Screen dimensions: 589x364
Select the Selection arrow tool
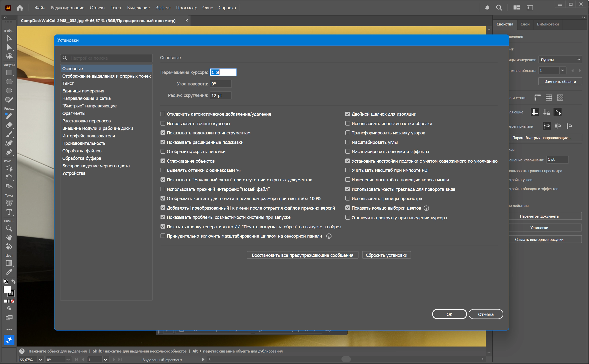(9, 38)
